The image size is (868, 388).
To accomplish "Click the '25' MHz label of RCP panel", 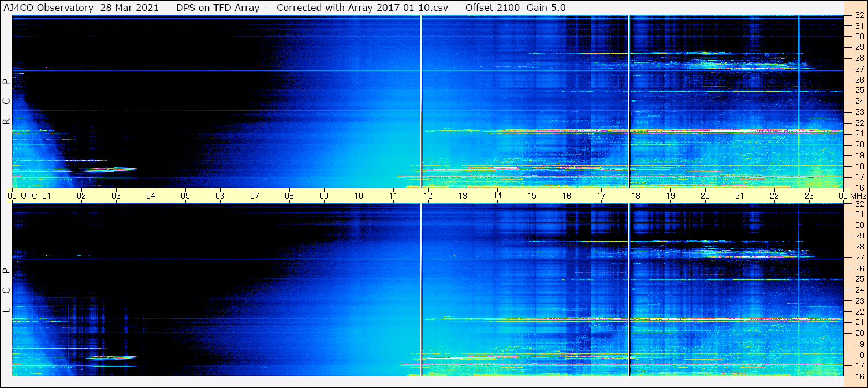I will [859, 91].
